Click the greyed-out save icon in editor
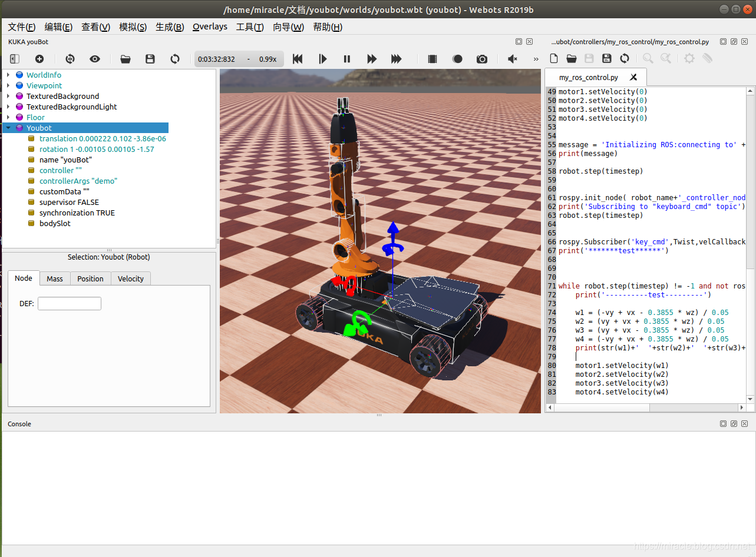756x557 pixels. pyautogui.click(x=589, y=58)
